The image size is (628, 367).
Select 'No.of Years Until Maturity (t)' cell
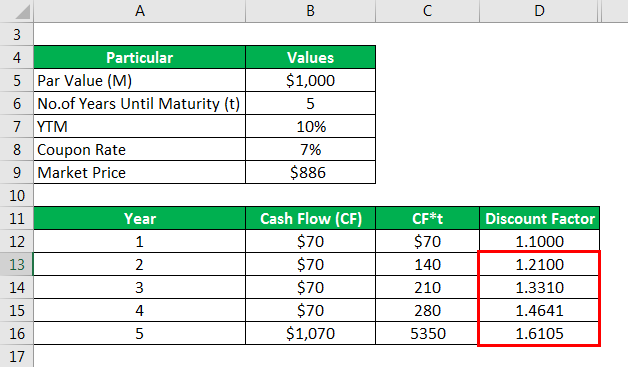[x=139, y=103]
